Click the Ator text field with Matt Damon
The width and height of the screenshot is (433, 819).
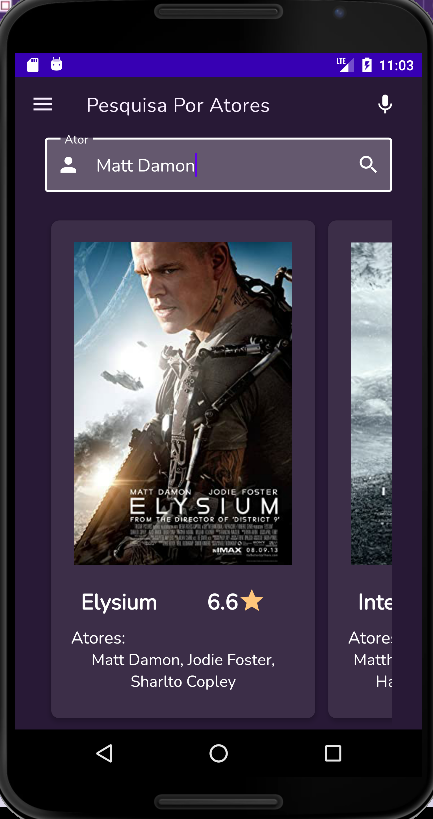218,165
